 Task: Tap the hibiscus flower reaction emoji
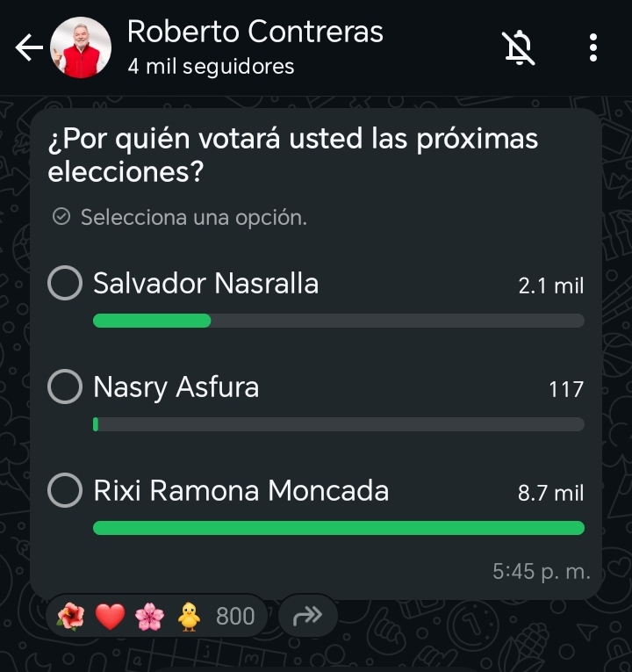click(71, 618)
